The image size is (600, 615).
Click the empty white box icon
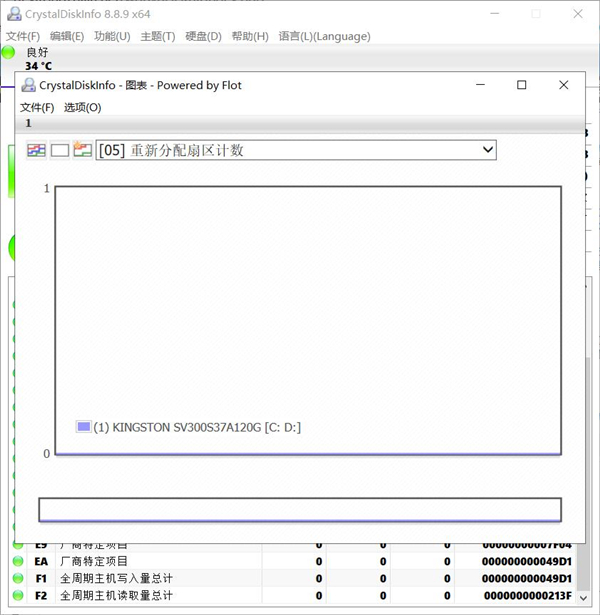coord(60,150)
